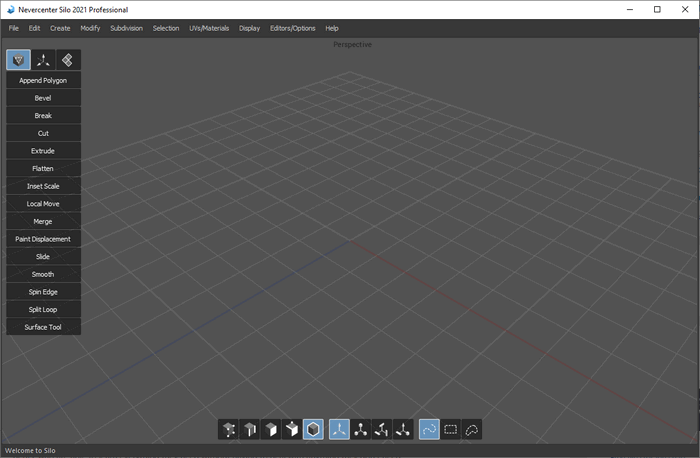
Task: Activate the Split Loop tool button
Action: click(x=43, y=309)
